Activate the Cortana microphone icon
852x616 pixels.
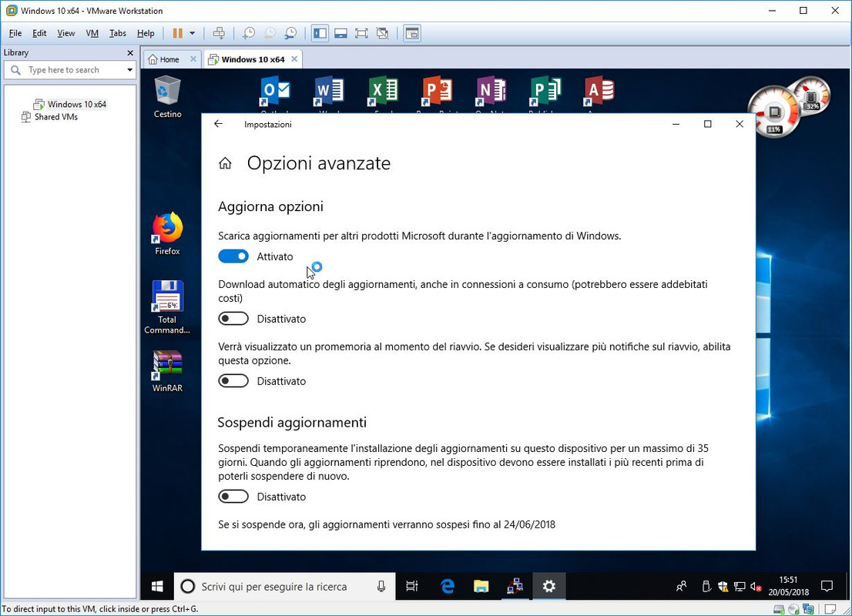(x=381, y=586)
